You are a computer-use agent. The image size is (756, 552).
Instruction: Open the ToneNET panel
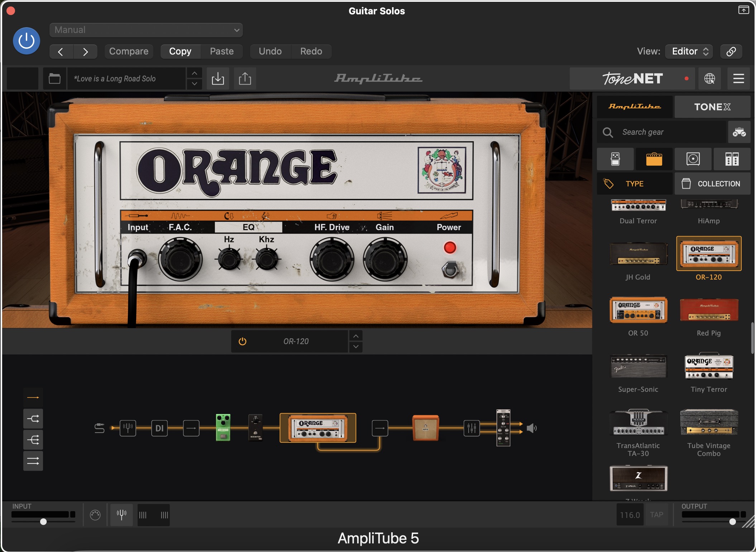coord(632,78)
